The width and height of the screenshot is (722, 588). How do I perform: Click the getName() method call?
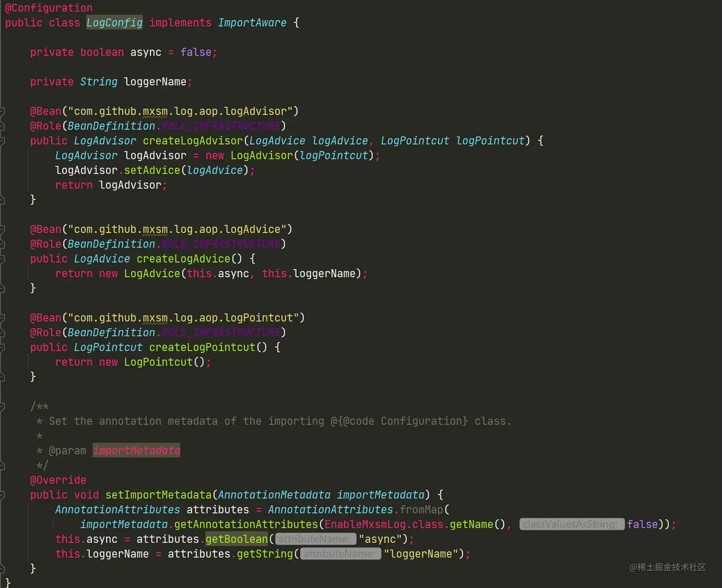tap(478, 525)
